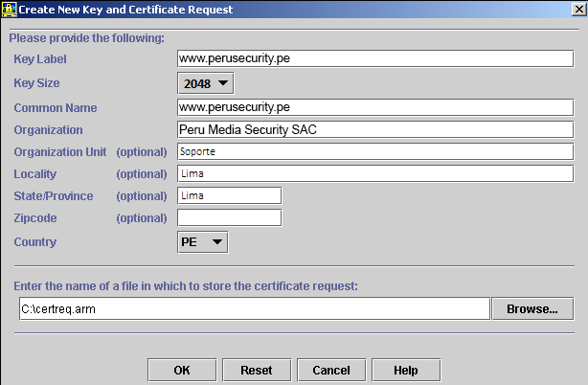Click the certificate request file path field

coord(255,308)
